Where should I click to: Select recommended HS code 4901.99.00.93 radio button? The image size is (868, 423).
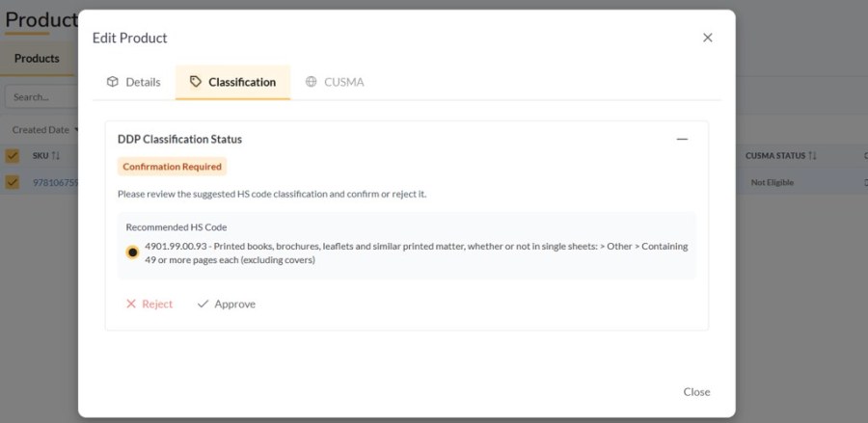point(132,252)
